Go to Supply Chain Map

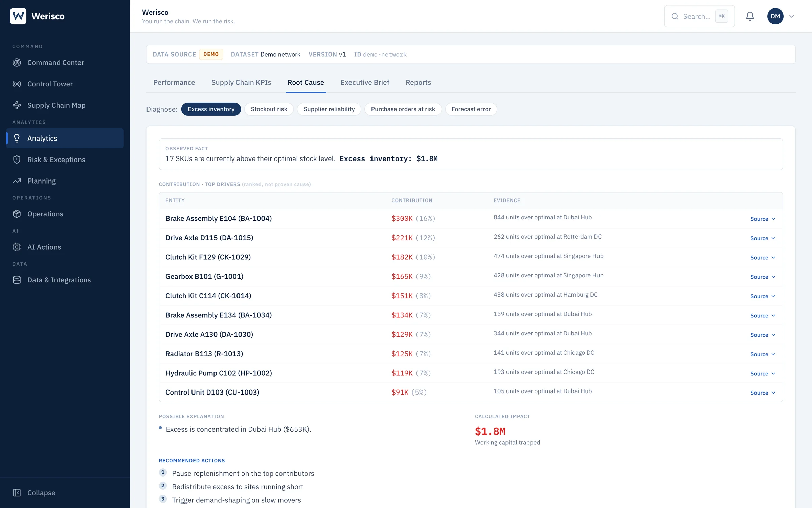tap(65, 105)
